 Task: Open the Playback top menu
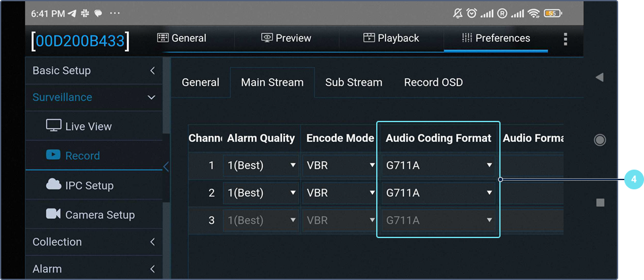[390, 38]
